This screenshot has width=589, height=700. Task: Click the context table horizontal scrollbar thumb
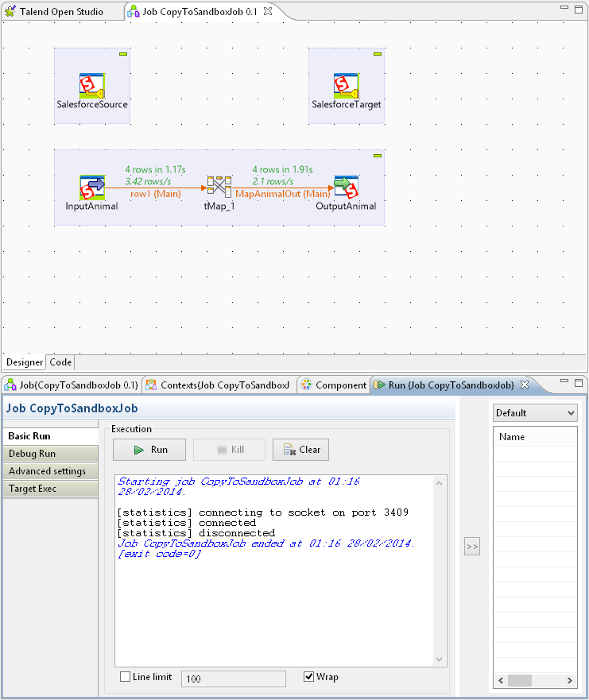[520, 680]
